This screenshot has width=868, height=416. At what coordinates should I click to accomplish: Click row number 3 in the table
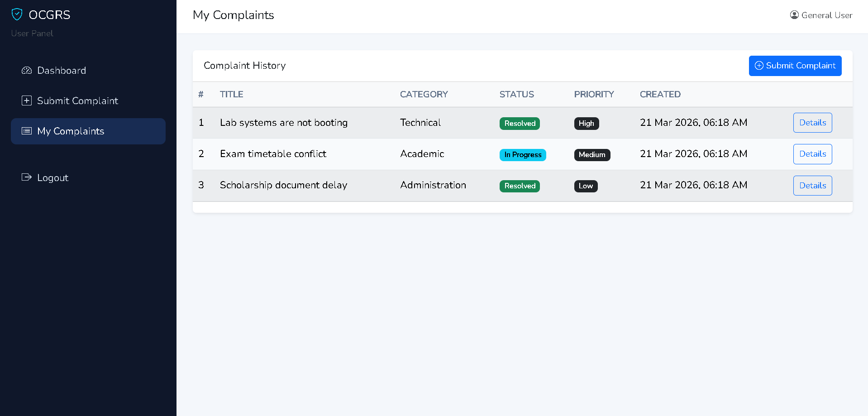coord(201,185)
